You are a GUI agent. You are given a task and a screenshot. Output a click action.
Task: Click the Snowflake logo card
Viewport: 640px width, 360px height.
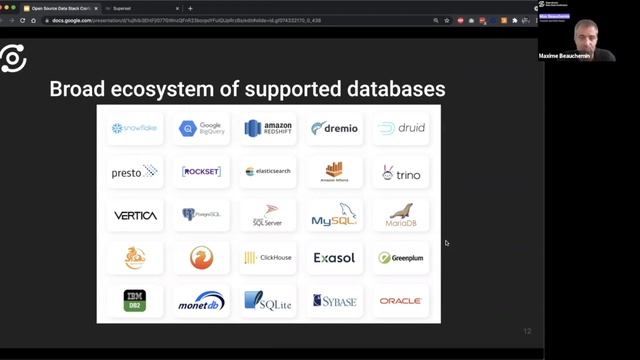[x=135, y=129]
